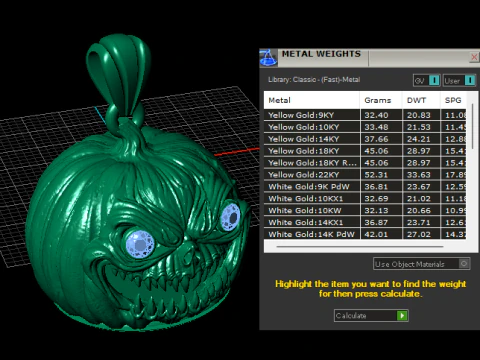Screen dimensions: 480x360
Task: Toggle the Use Object Materials option
Action: [422, 264]
